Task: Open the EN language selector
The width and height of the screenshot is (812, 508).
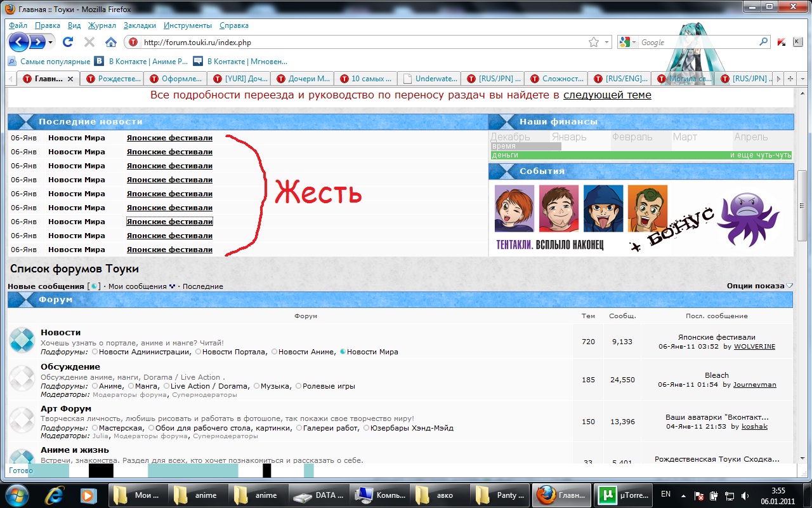Action: pos(666,493)
